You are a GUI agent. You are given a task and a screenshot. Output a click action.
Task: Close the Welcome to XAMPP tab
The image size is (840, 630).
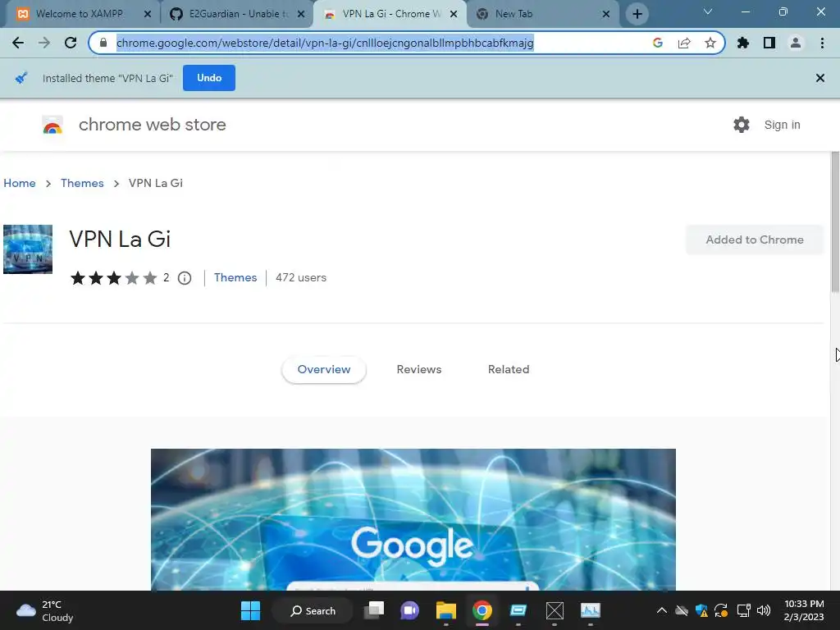[148, 14]
